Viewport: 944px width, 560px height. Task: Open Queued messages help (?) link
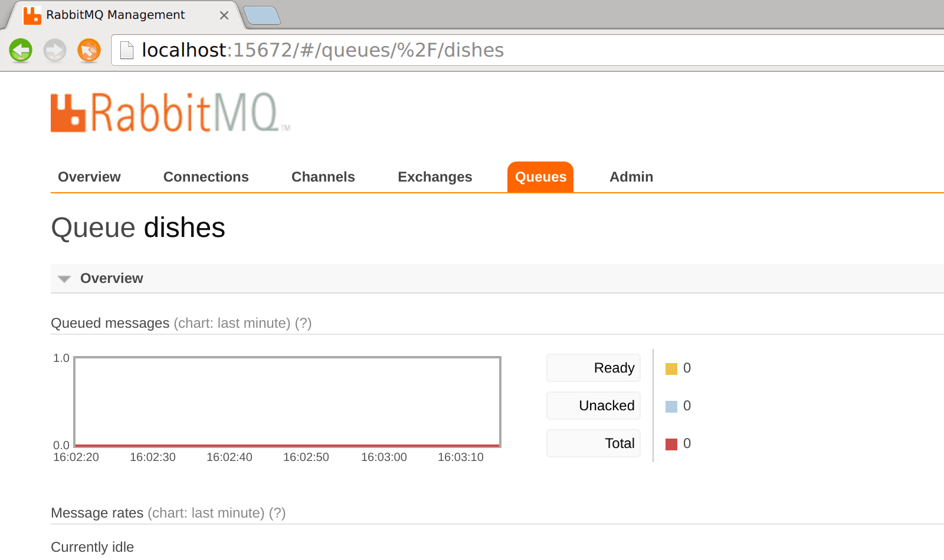coord(303,323)
